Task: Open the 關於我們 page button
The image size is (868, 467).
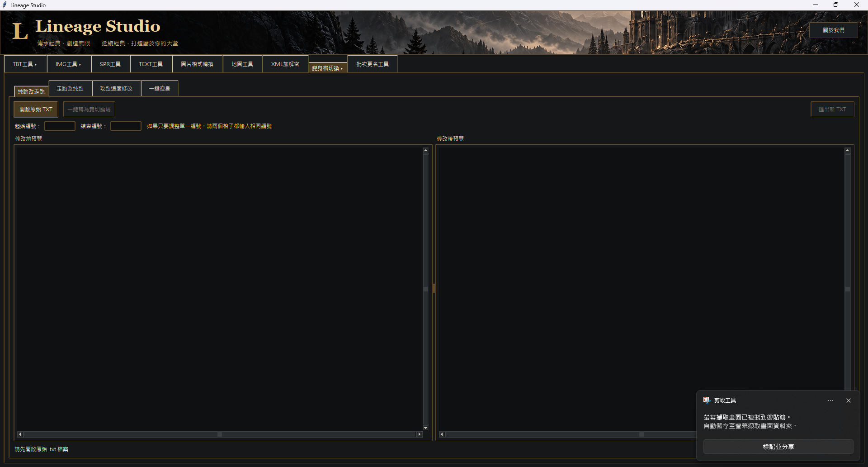Action: [x=834, y=30]
